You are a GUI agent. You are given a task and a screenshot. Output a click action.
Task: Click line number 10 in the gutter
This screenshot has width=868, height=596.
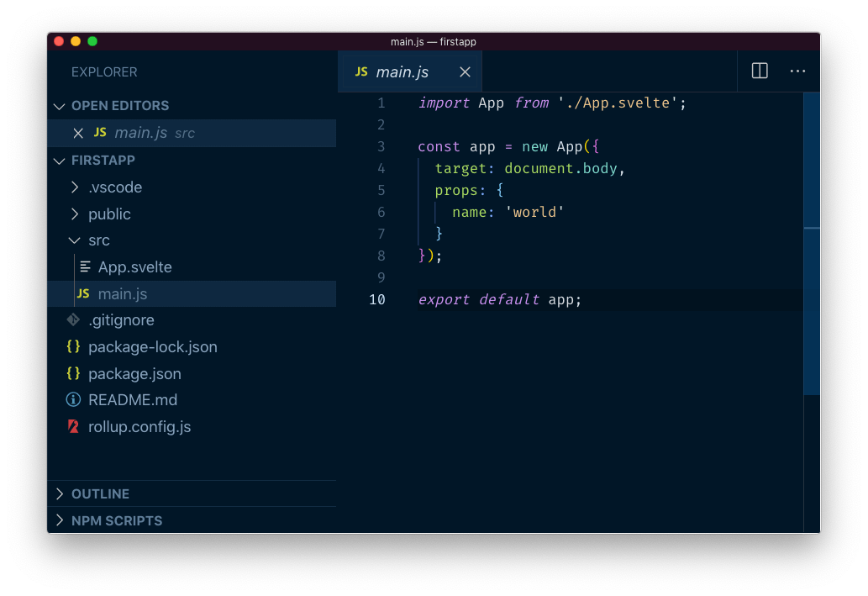point(377,299)
